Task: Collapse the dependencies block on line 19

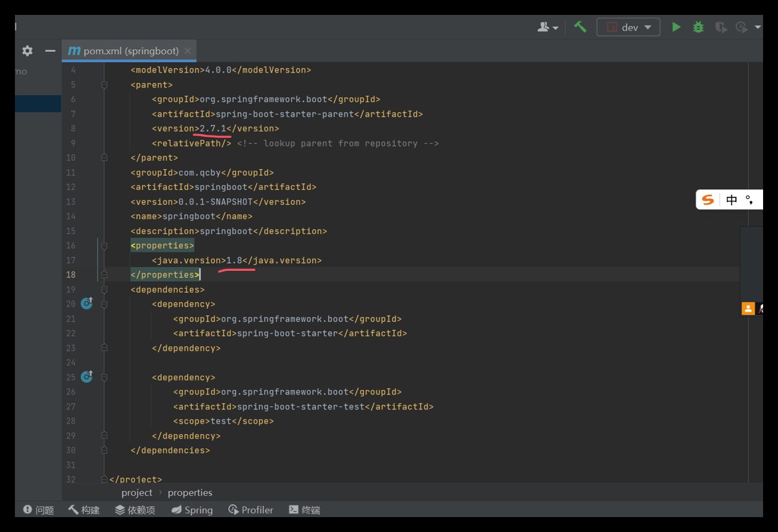Action: pos(104,290)
